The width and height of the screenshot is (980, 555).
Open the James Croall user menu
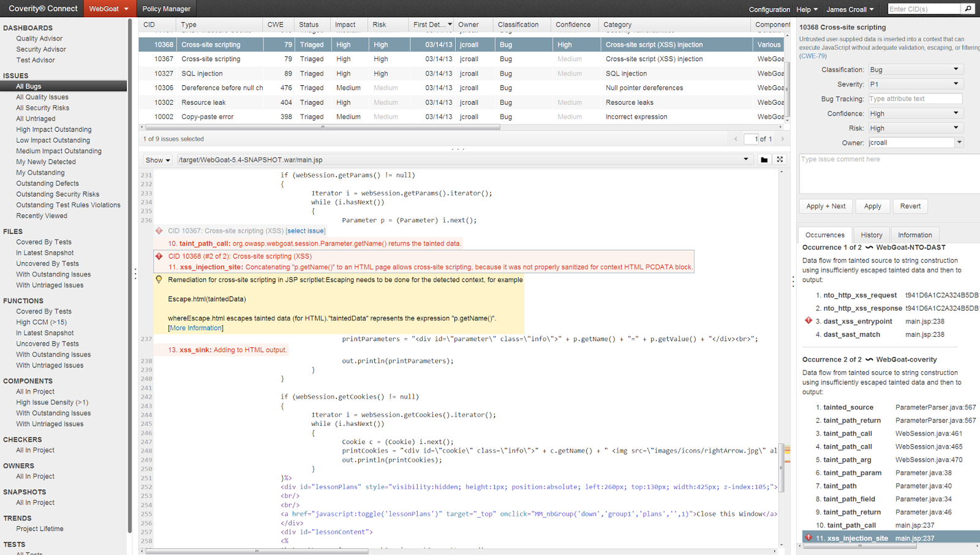(x=850, y=9)
